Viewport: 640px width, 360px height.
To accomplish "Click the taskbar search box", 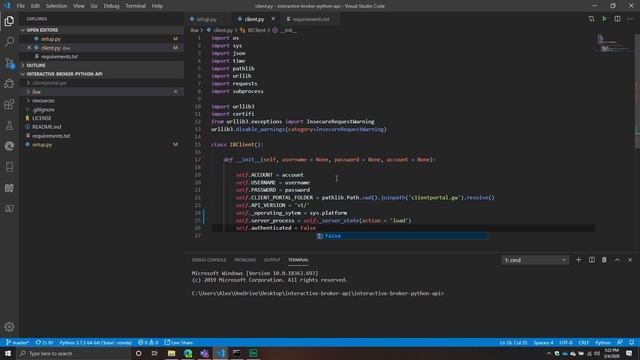I will pyautogui.click(x=74, y=353).
